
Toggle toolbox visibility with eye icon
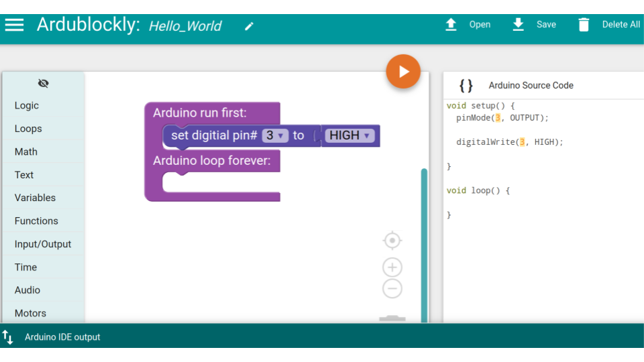point(44,83)
